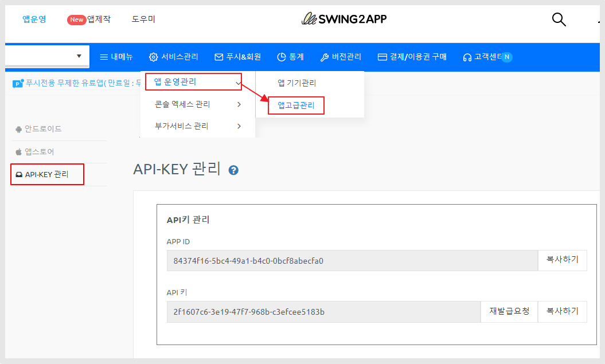Expand the 콘솔 엑세스 관리 chevron
This screenshot has width=605, height=364.
coord(239,104)
